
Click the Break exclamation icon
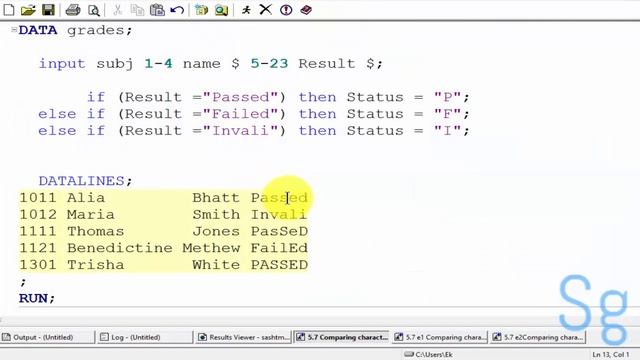tap(286, 10)
